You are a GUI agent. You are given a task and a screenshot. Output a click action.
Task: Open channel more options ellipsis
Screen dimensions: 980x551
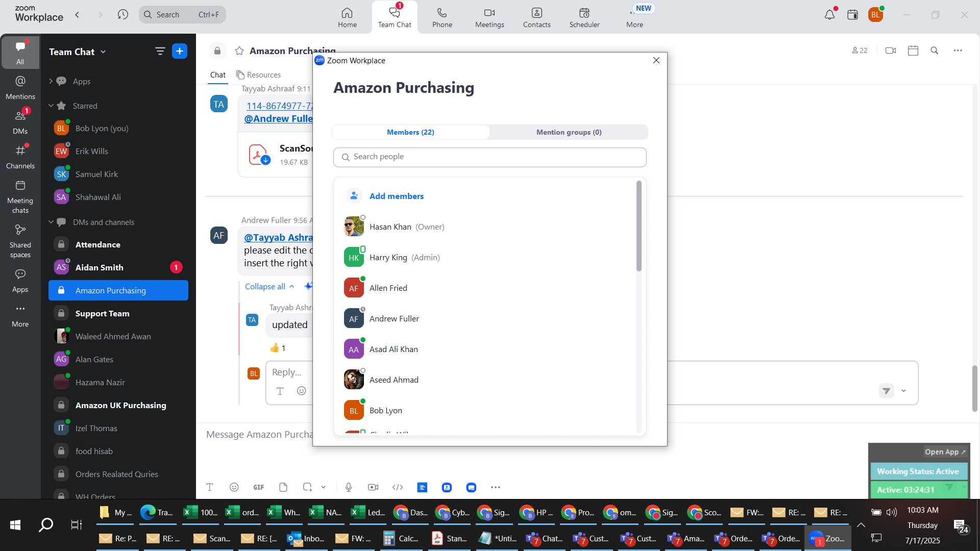tap(958, 51)
